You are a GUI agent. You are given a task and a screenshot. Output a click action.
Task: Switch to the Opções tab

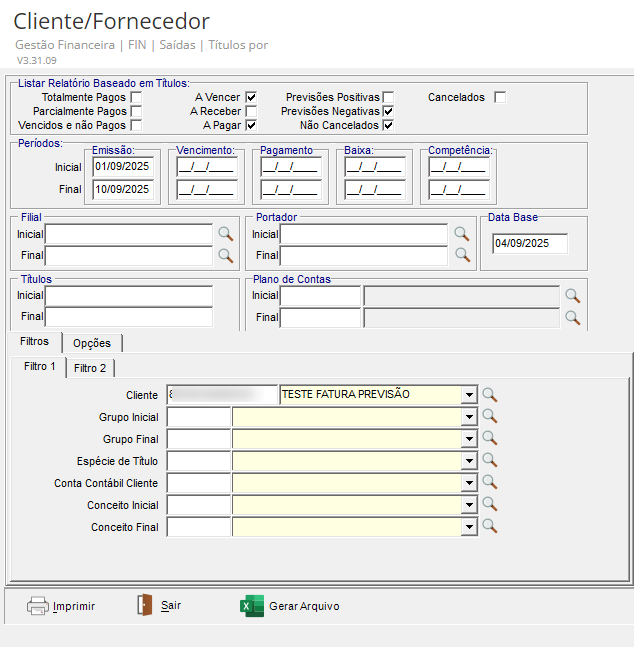pos(92,343)
